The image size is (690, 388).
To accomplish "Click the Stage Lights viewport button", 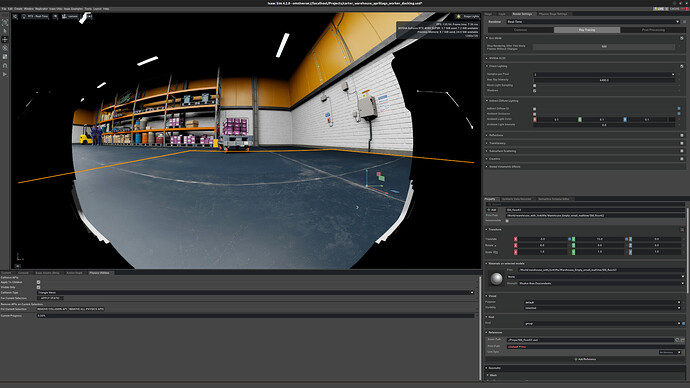I will click(468, 16).
